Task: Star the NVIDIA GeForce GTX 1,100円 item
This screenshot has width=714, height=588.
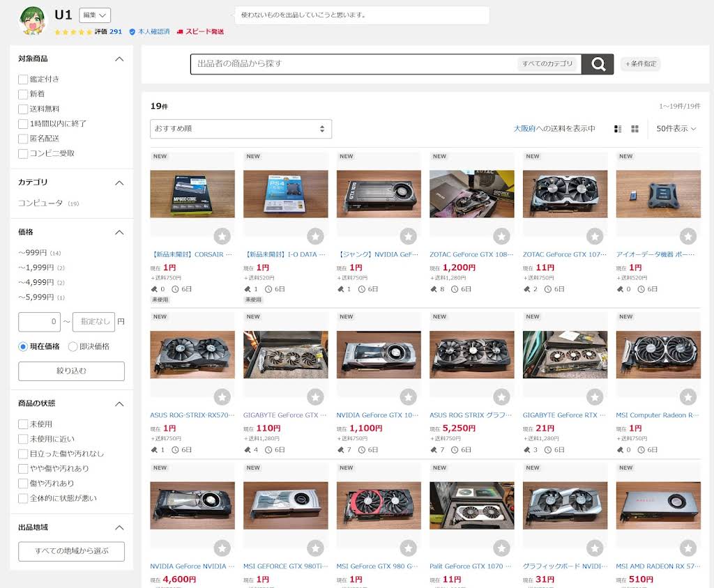Action: tap(409, 397)
